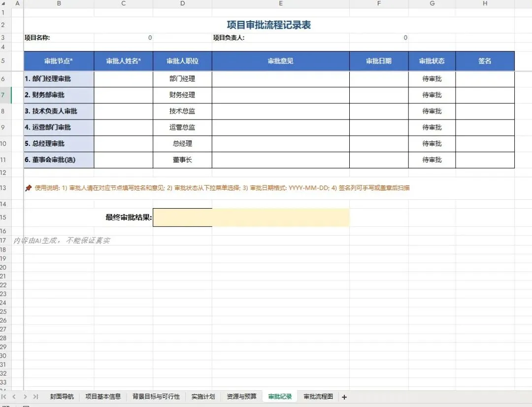Open 待审批 status dropdown for 财务部审批 row
This screenshot has width=532, height=407.
point(432,95)
